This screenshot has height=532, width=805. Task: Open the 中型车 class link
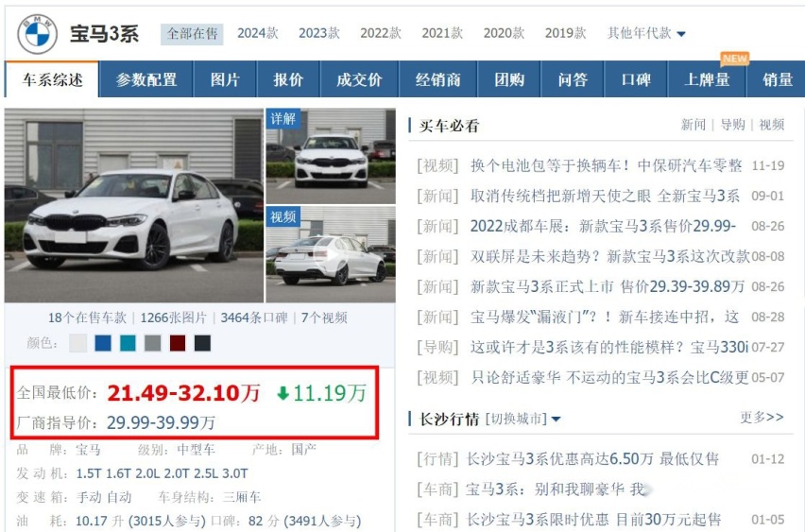tap(197, 450)
